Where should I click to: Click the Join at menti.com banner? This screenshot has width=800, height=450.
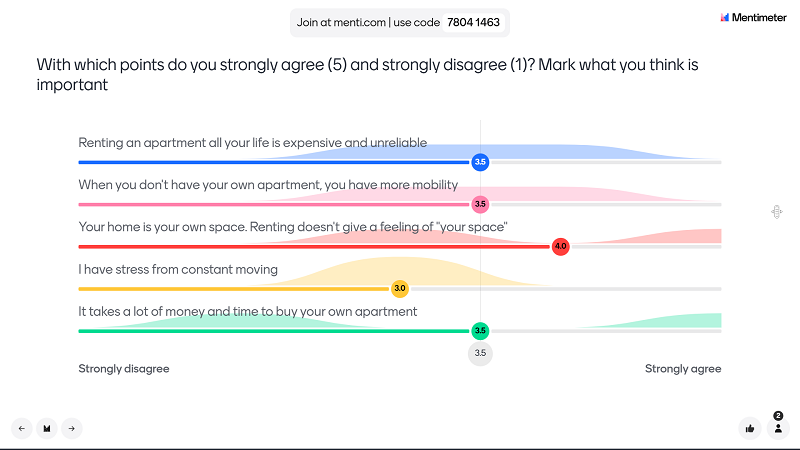click(x=399, y=22)
